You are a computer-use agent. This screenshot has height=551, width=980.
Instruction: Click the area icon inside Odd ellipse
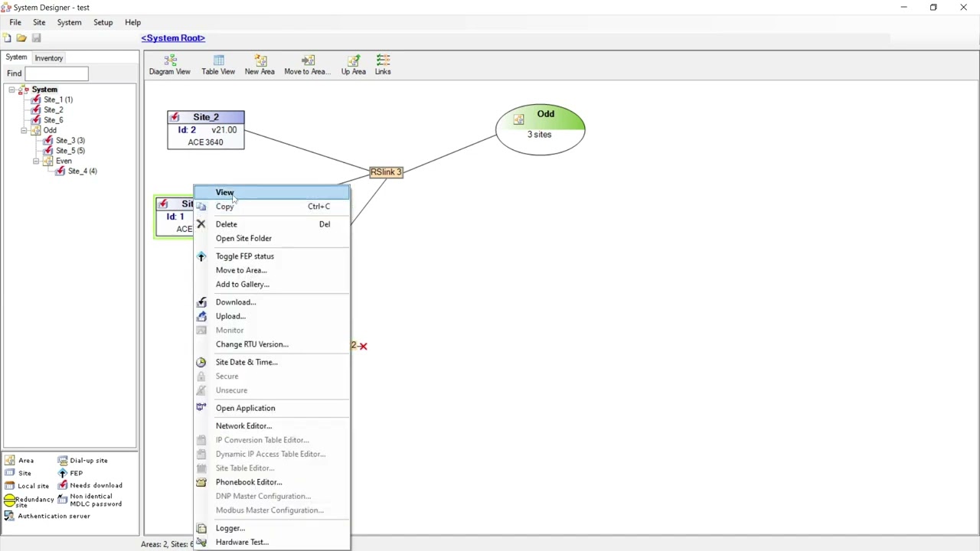pos(518,119)
